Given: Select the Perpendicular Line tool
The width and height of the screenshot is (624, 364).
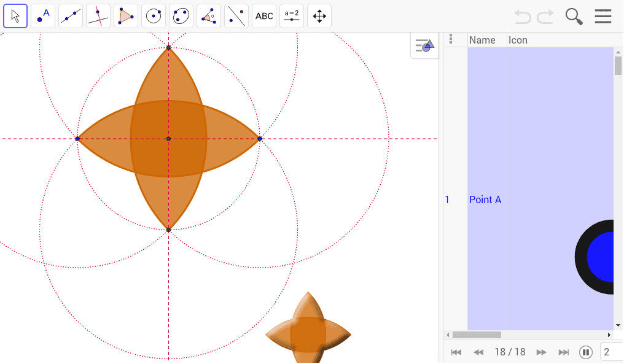Looking at the screenshot, I should pyautogui.click(x=98, y=17).
